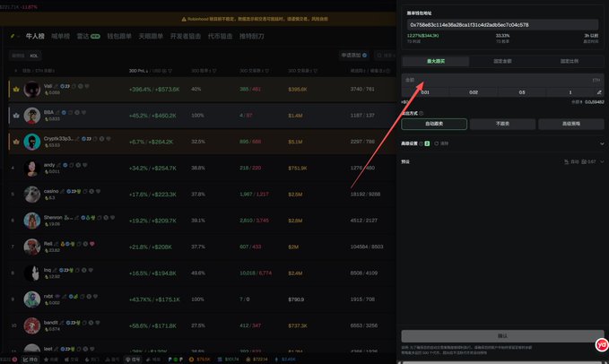This screenshot has width=609, height=364.
Task: Open the 牛人榜 leaderboard tab
Action: click(35, 36)
